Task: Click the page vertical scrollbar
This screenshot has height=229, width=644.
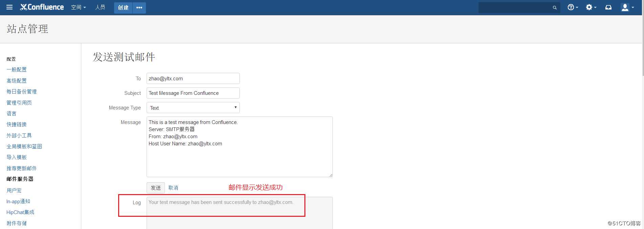Action: 643,37
